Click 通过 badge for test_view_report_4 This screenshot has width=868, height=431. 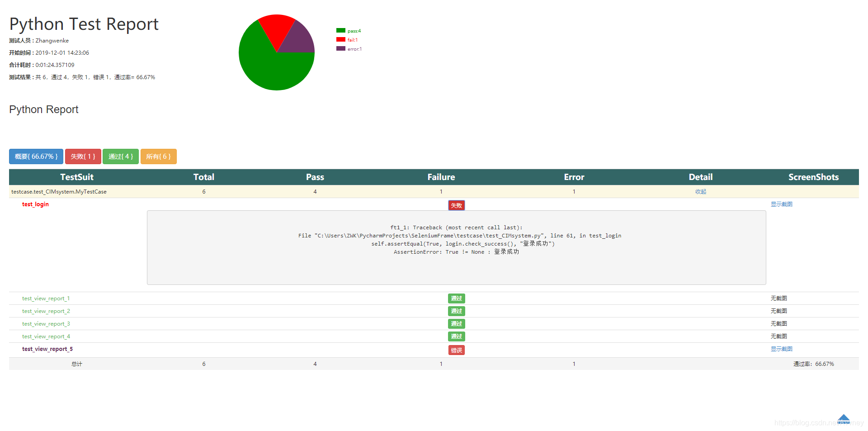click(x=457, y=336)
